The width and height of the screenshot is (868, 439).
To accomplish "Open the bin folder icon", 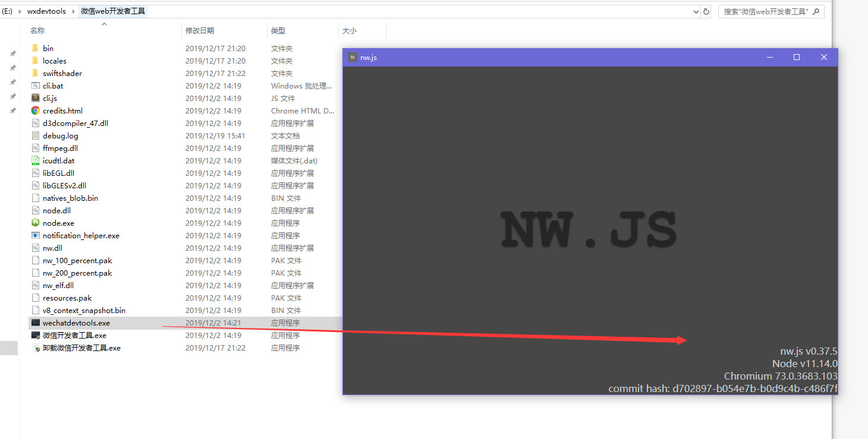I will click(x=35, y=48).
